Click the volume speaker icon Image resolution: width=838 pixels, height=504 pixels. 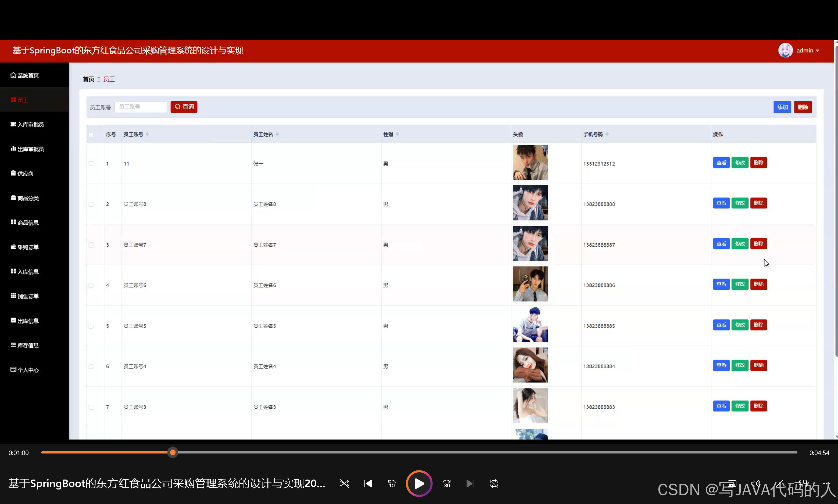click(755, 483)
